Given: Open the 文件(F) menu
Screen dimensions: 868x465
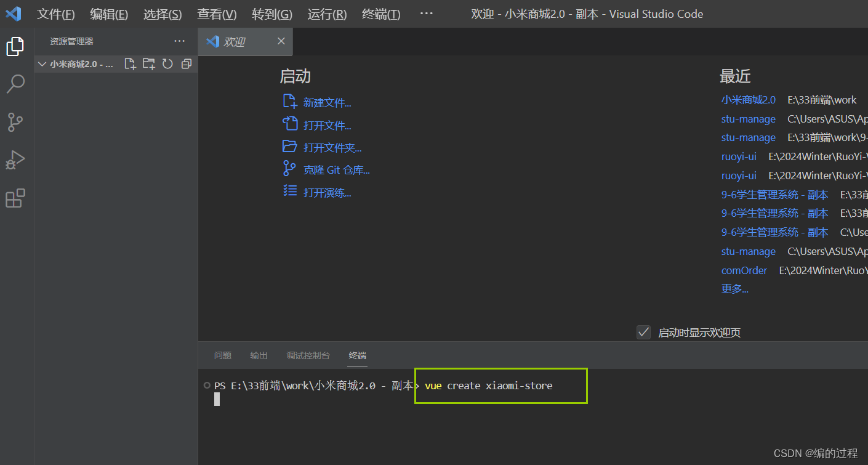Looking at the screenshot, I should 56,14.
